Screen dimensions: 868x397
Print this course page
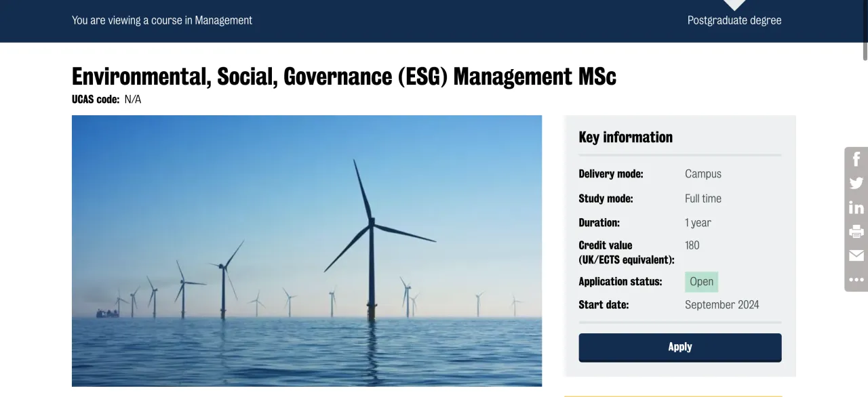(856, 232)
